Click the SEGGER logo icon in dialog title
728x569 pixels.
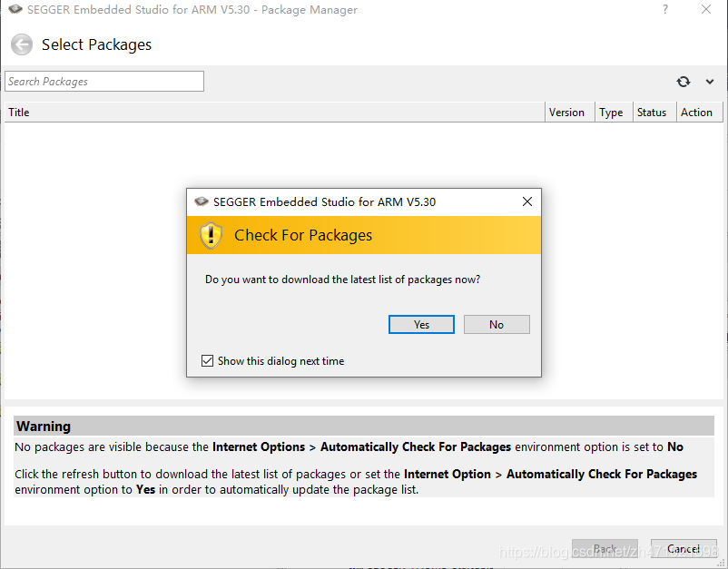pyautogui.click(x=202, y=201)
